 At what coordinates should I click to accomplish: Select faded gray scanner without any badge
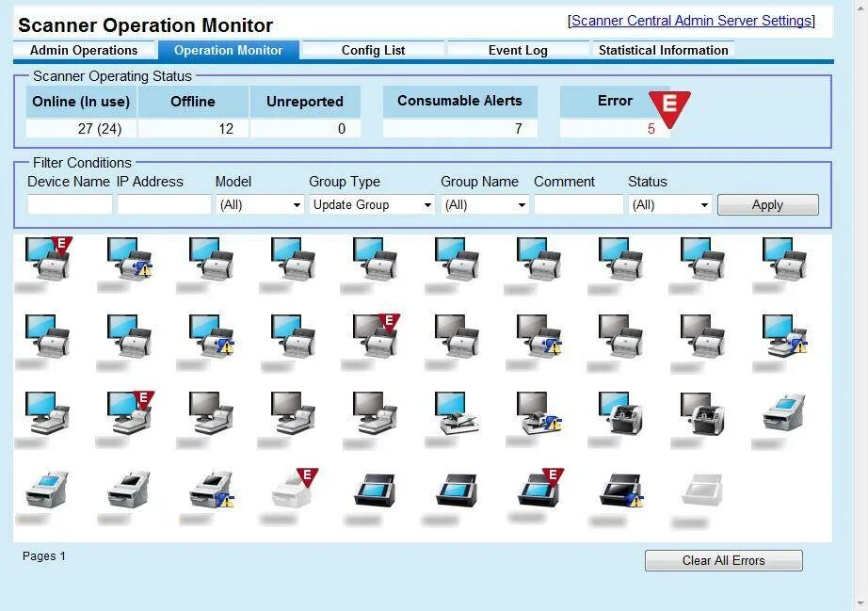click(x=702, y=490)
